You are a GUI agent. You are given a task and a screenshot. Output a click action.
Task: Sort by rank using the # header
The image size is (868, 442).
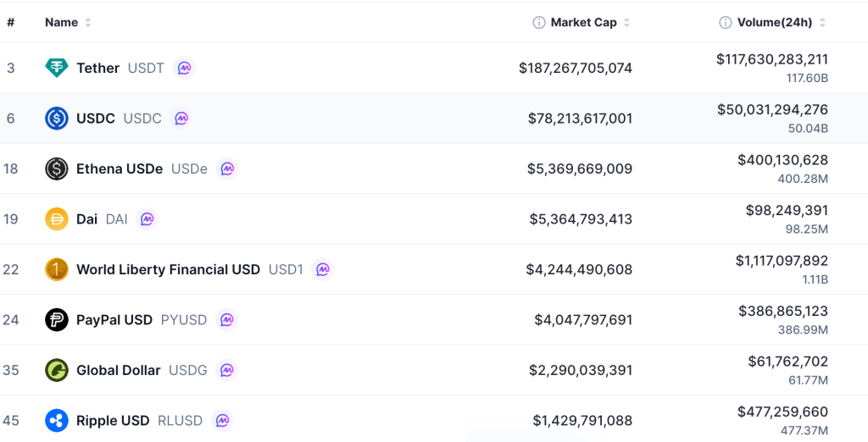10,23
